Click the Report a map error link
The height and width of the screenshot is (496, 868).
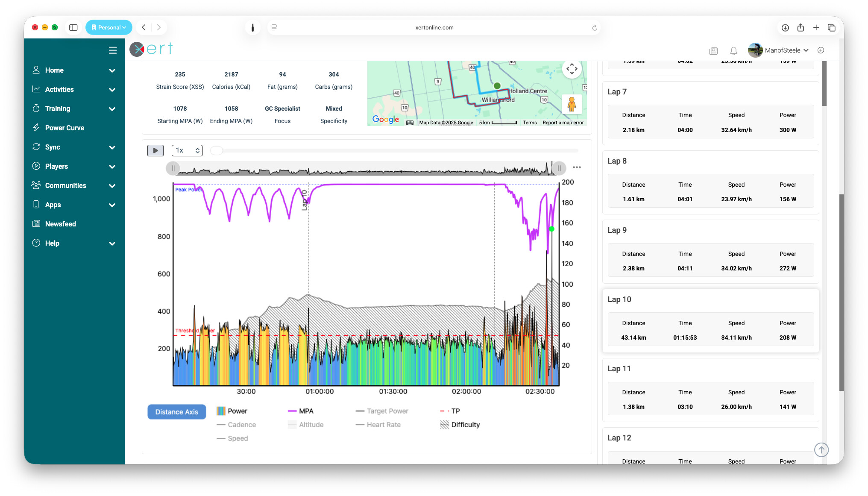point(563,123)
